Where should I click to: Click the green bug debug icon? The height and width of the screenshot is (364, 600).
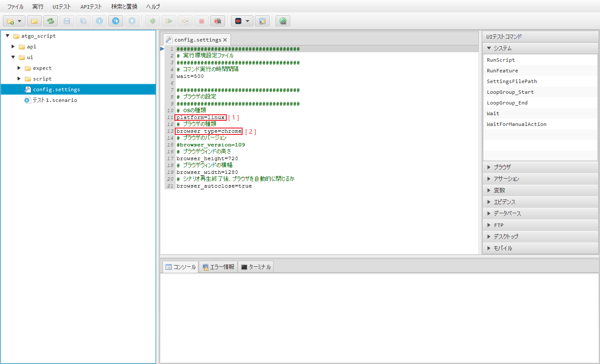click(153, 21)
